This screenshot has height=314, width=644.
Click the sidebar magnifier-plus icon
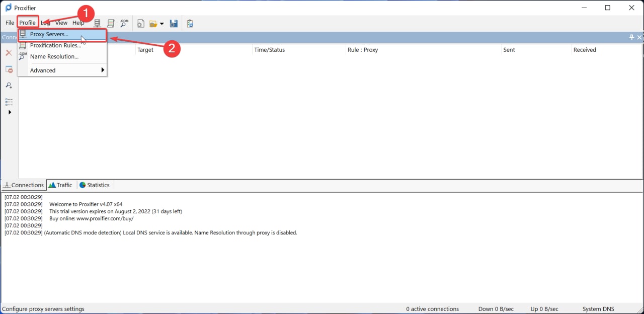[x=9, y=86]
